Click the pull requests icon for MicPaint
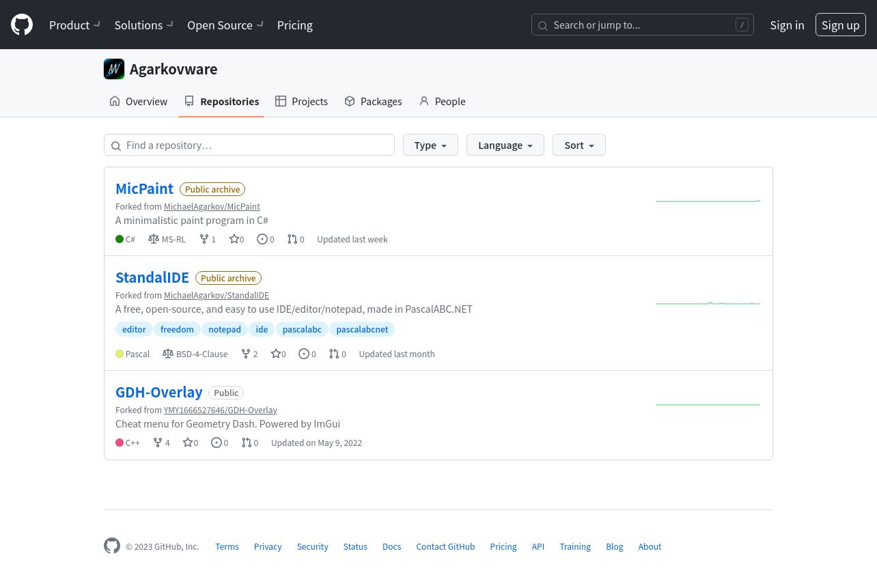877x588 pixels. [292, 239]
